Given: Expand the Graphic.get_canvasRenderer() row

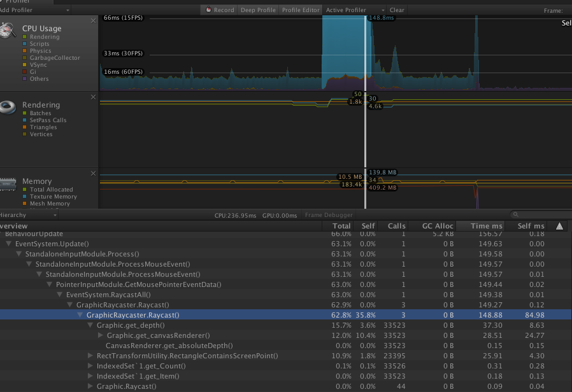Looking at the screenshot, I should point(101,335).
